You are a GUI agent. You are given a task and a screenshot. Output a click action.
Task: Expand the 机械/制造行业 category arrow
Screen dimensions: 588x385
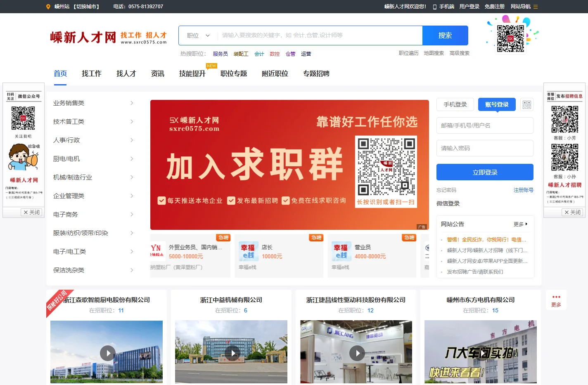(x=132, y=177)
